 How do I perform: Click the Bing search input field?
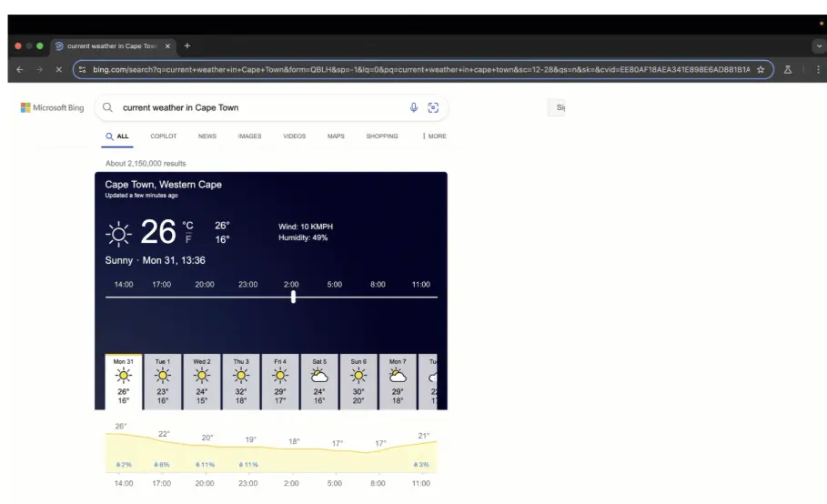coord(259,108)
